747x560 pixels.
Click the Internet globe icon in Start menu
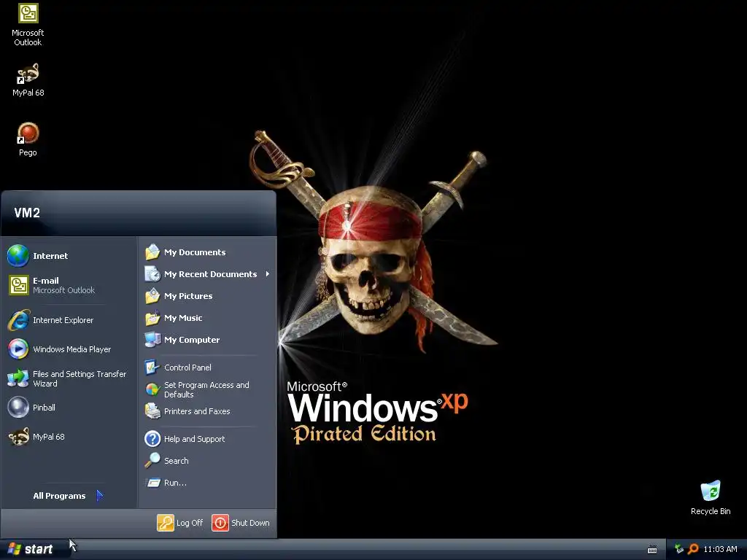(18, 256)
